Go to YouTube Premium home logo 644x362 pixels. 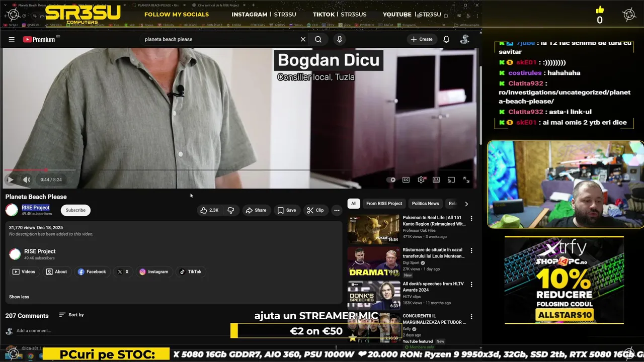(39, 39)
